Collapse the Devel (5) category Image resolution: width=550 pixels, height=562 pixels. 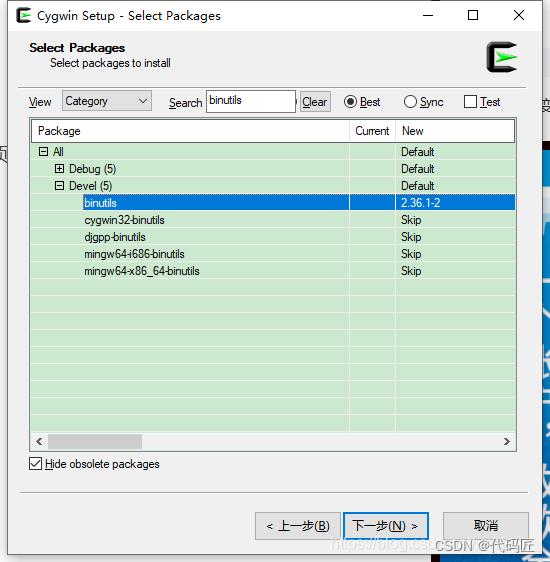click(59, 186)
